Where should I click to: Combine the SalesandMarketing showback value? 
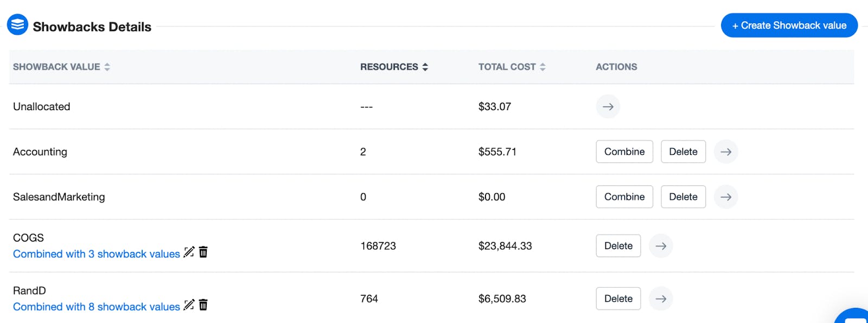(x=624, y=197)
